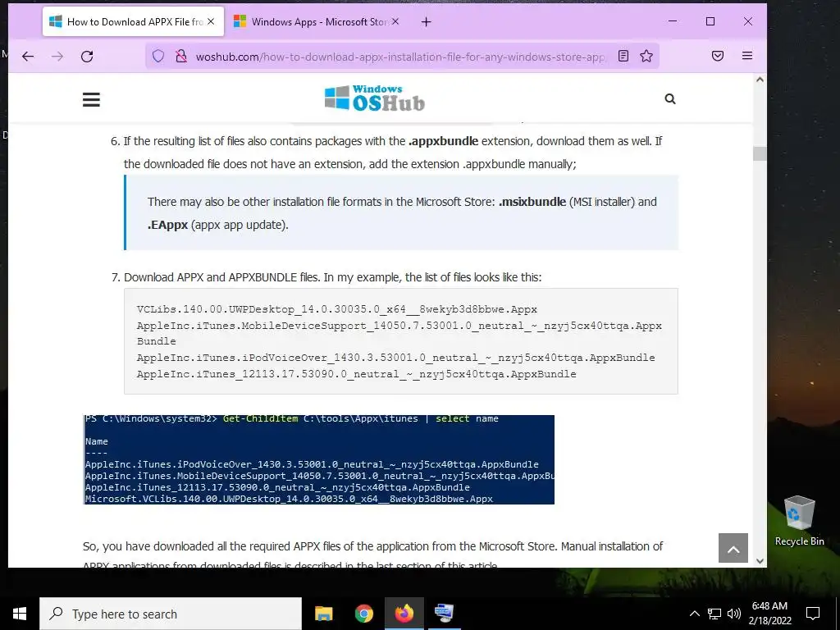Bookmark this page with star icon

click(646, 56)
